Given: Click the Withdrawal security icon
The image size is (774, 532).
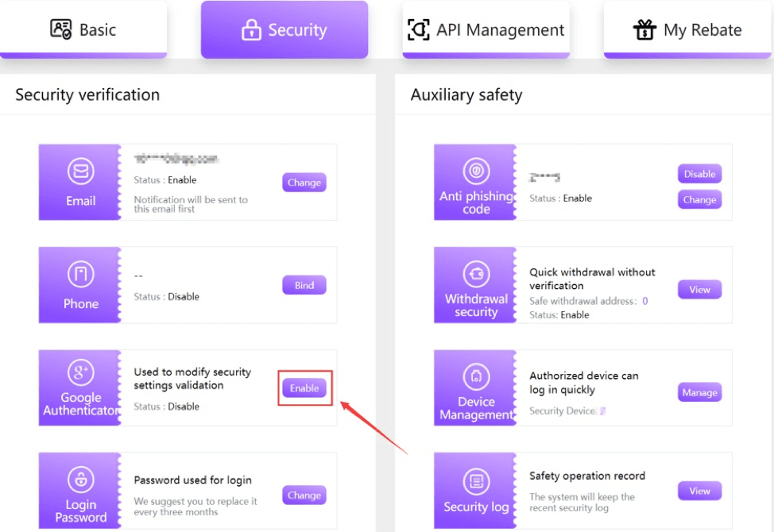Looking at the screenshot, I should [x=476, y=275].
